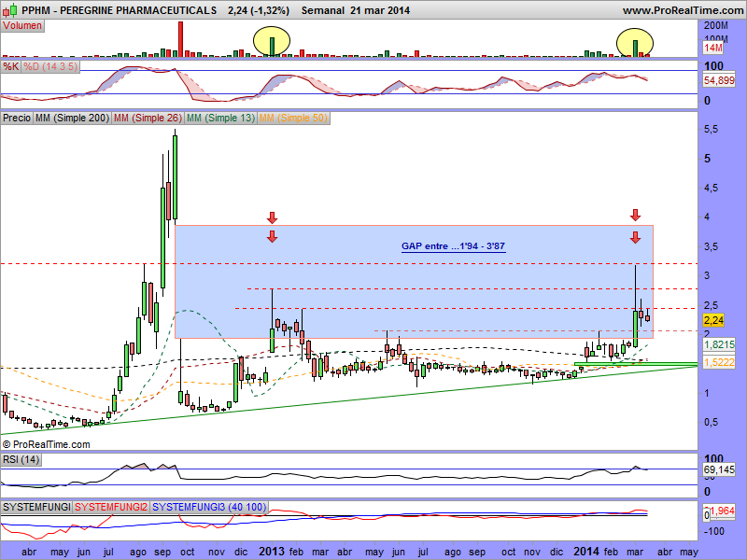Select the MM (Simple 50) label

(x=293, y=118)
